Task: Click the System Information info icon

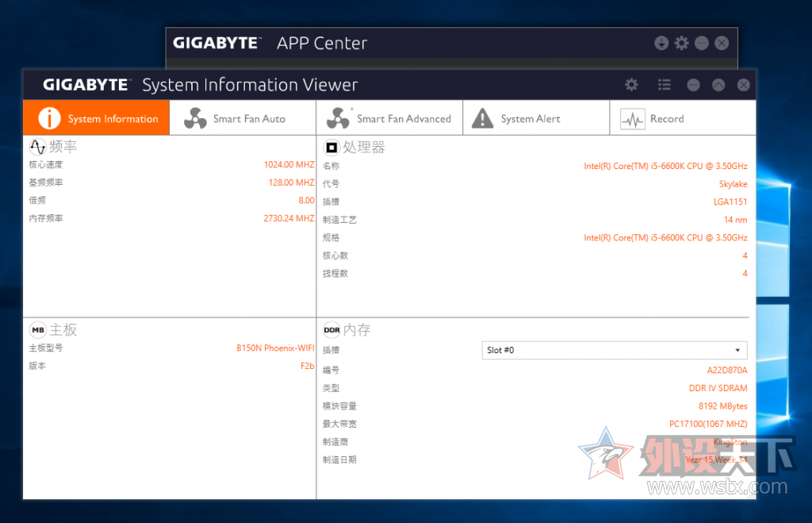Action: tap(50, 118)
